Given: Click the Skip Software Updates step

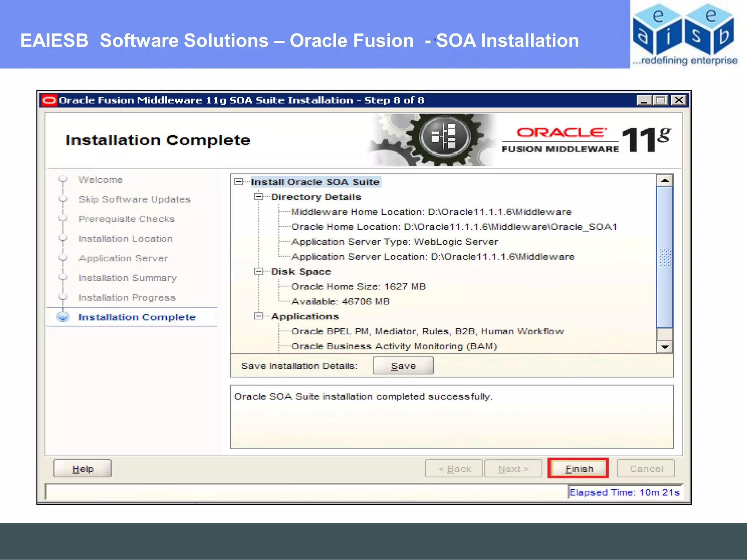Looking at the screenshot, I should (x=135, y=199).
